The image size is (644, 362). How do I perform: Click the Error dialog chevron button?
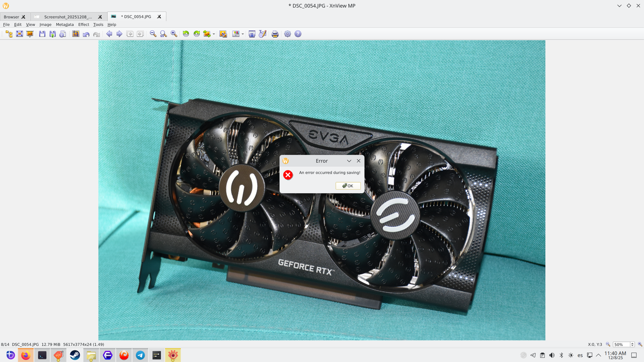pyautogui.click(x=349, y=161)
